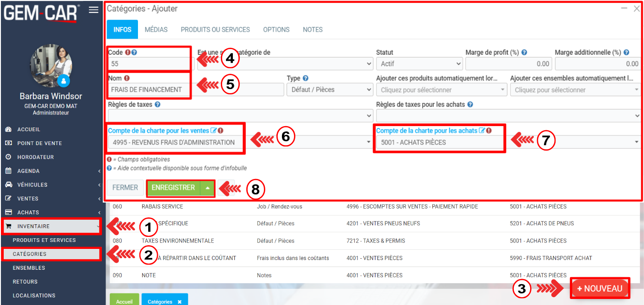Click the help icon beside Marge de profit

[x=524, y=53]
